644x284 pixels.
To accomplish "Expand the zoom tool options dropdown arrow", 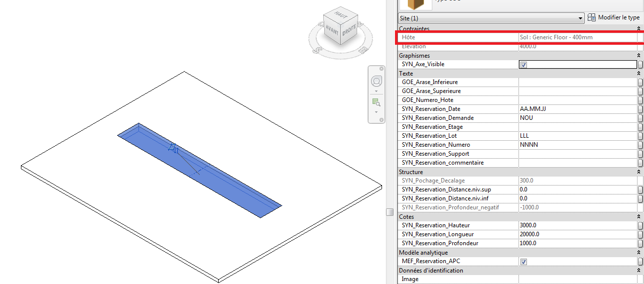I will (376, 111).
